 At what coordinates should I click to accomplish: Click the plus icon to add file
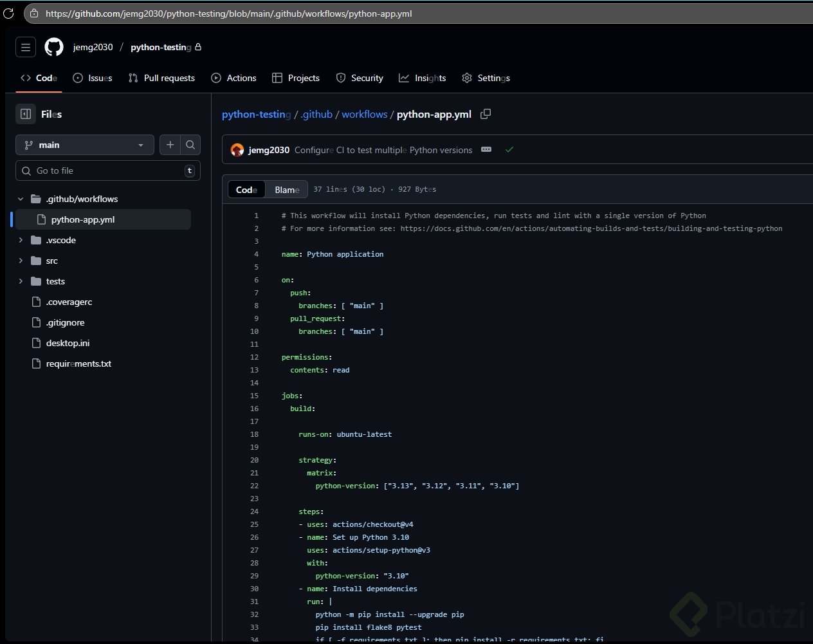170,145
